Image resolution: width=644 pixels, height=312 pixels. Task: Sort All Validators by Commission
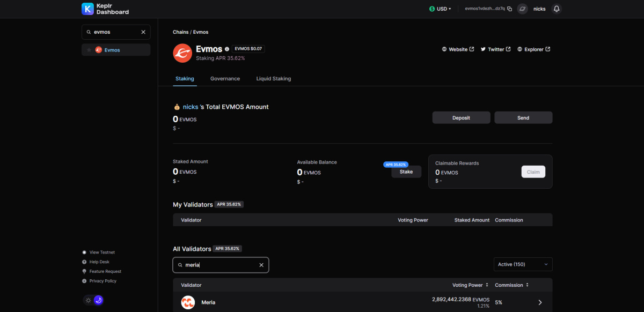pyautogui.click(x=512, y=285)
